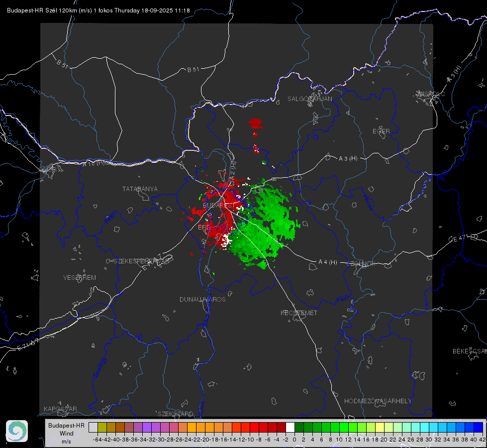Click the SZEKESFEHERVAR city label

pos(141,261)
